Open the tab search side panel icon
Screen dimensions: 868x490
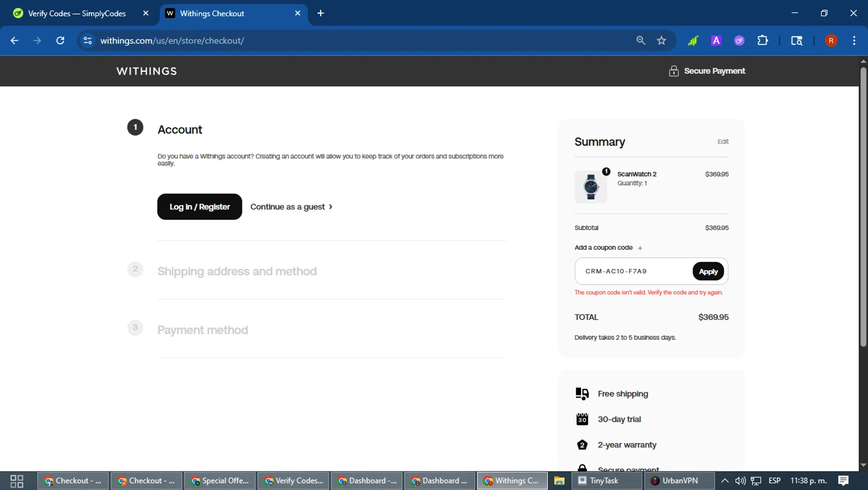click(x=797, y=40)
